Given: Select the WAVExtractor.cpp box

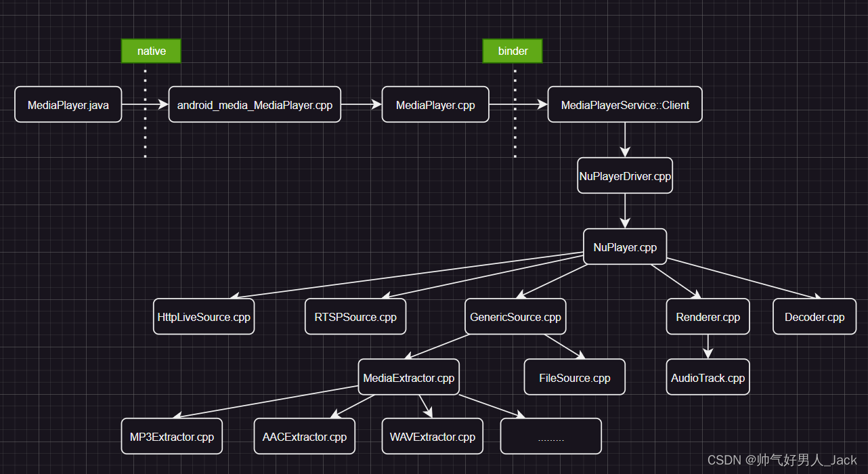Looking at the screenshot, I should click(x=433, y=436).
